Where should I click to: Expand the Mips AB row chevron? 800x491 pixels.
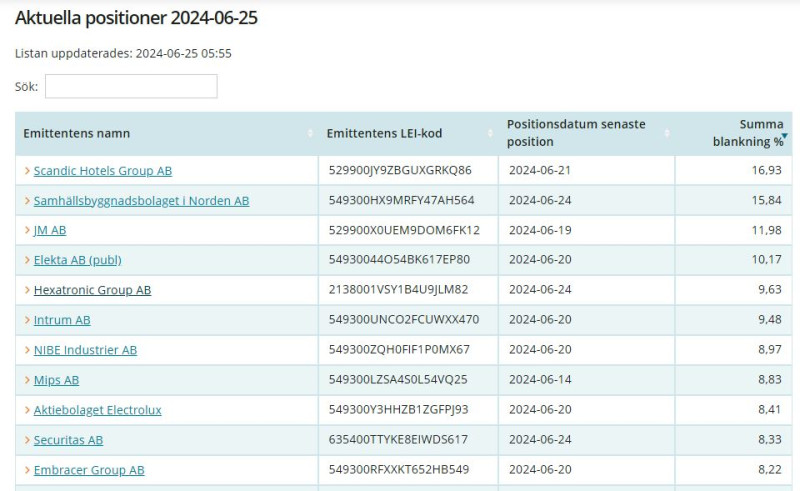coord(28,380)
